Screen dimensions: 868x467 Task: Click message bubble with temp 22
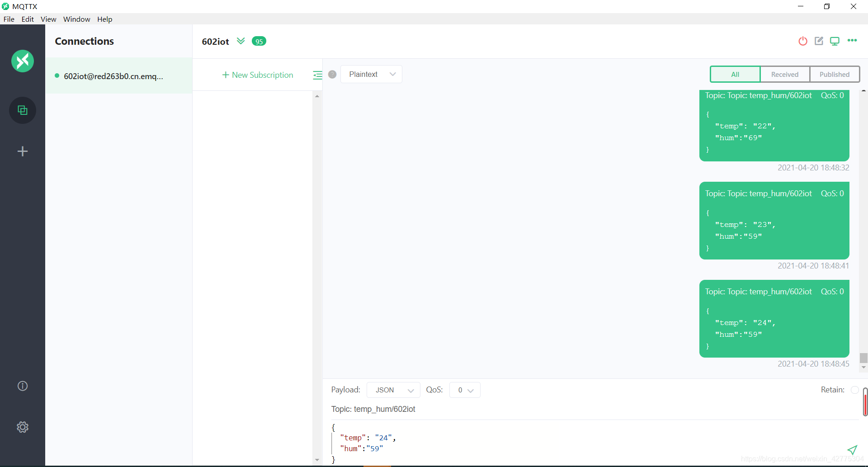click(x=774, y=125)
